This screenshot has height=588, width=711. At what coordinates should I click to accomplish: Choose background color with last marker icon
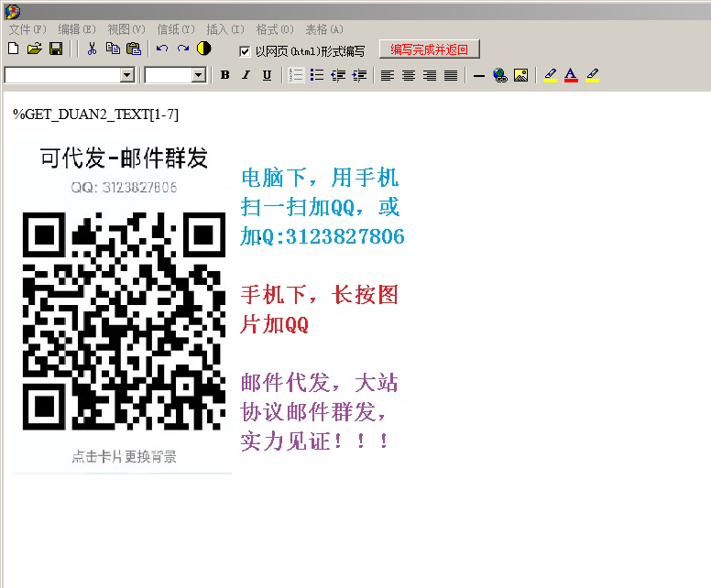pyautogui.click(x=592, y=75)
